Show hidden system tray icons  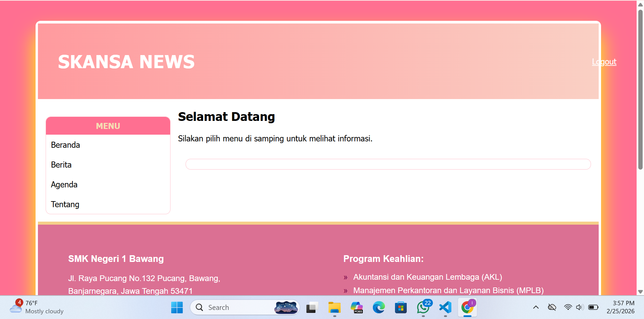tap(536, 307)
